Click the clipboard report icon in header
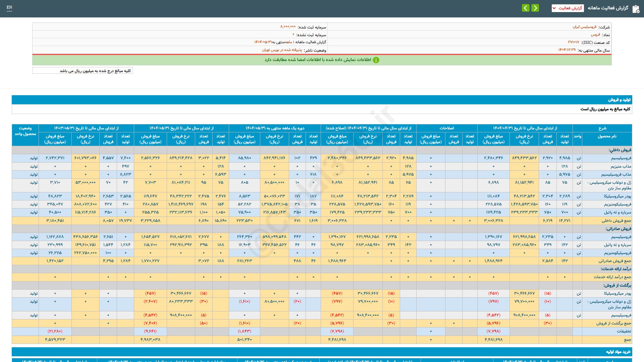 tap(636, 9)
